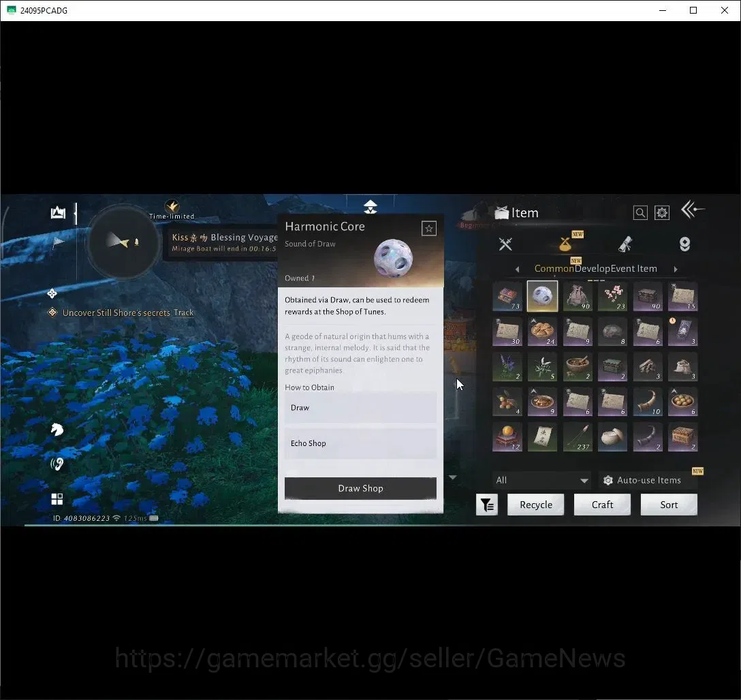
Task: Open the inventory search magnifier icon
Action: (x=640, y=212)
